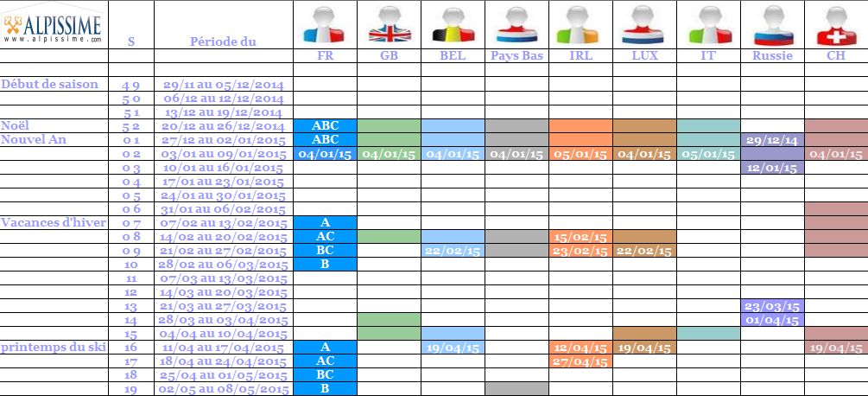This screenshot has height=396, width=868.
Task: Click the Pays Bas column label
Action: tap(517, 56)
